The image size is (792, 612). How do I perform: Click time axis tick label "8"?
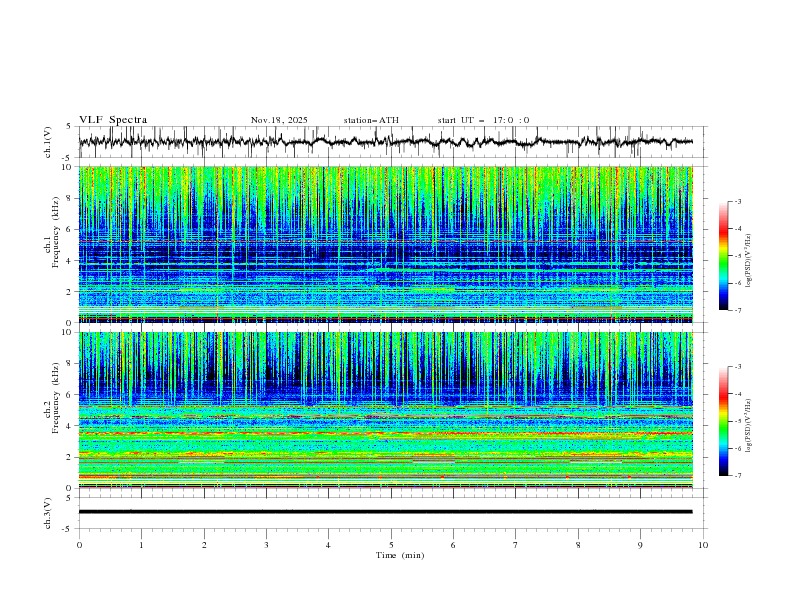(x=578, y=545)
